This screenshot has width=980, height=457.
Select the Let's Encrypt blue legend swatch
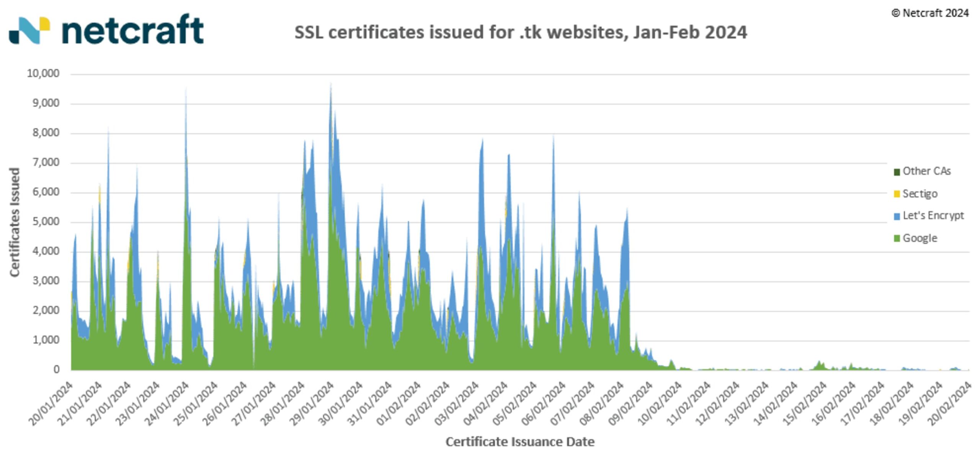coord(897,216)
